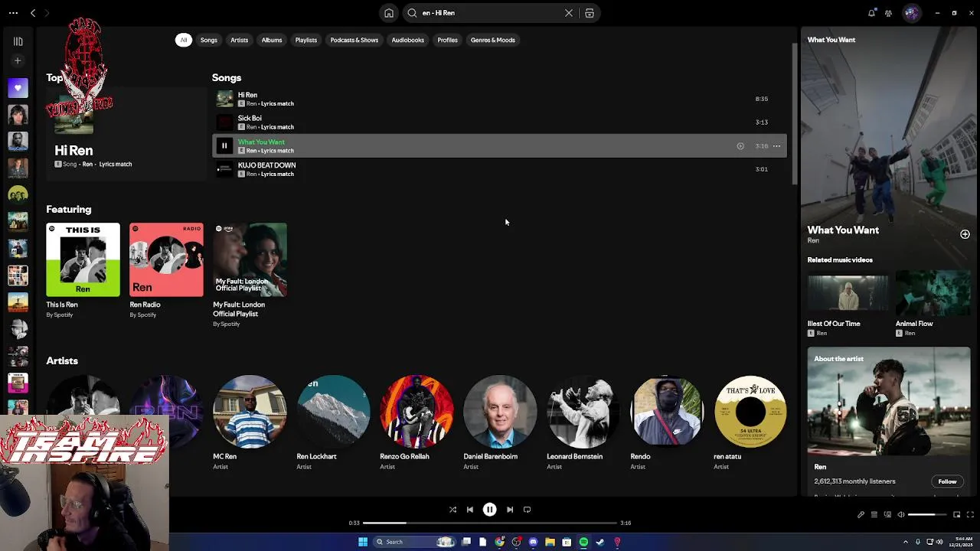Open the Ren Radio playlist card
The image size is (980, 551).
[166, 271]
